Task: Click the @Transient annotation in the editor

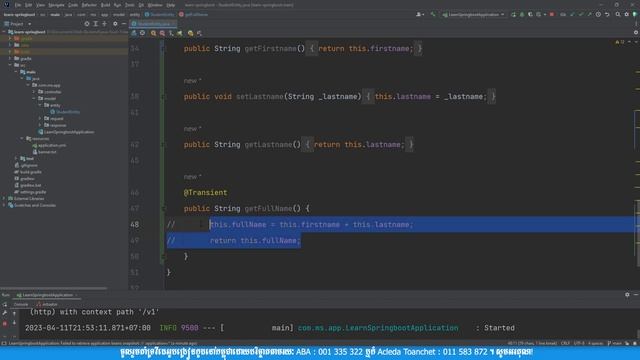Action: [x=205, y=193]
